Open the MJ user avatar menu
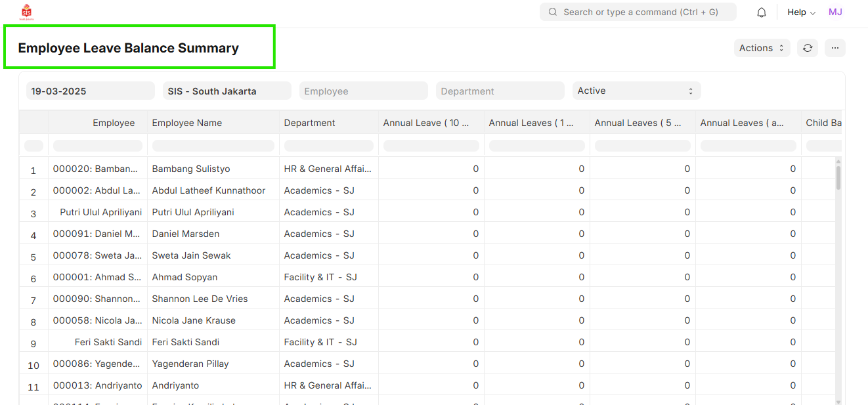Viewport: 868px width, 405px height. (x=835, y=12)
